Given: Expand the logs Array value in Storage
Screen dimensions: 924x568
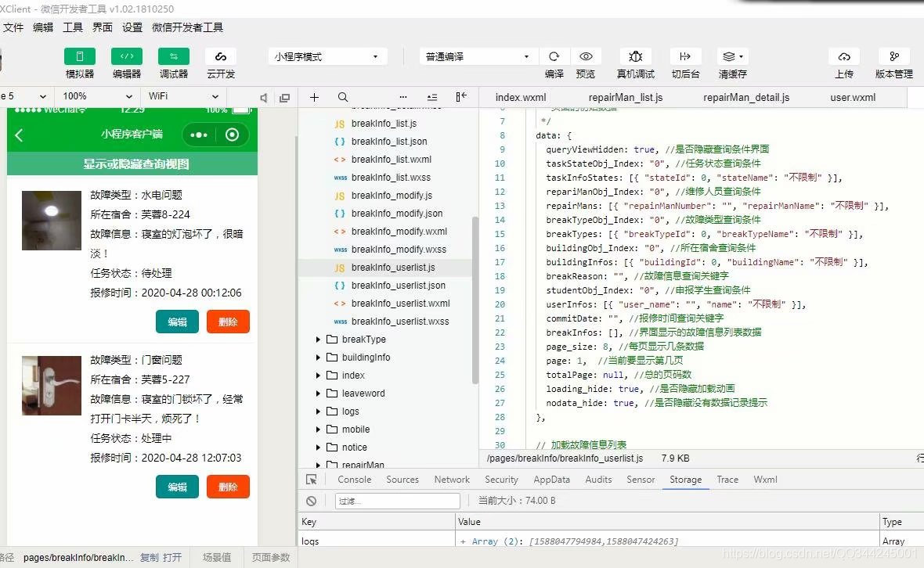Looking at the screenshot, I should tap(464, 541).
